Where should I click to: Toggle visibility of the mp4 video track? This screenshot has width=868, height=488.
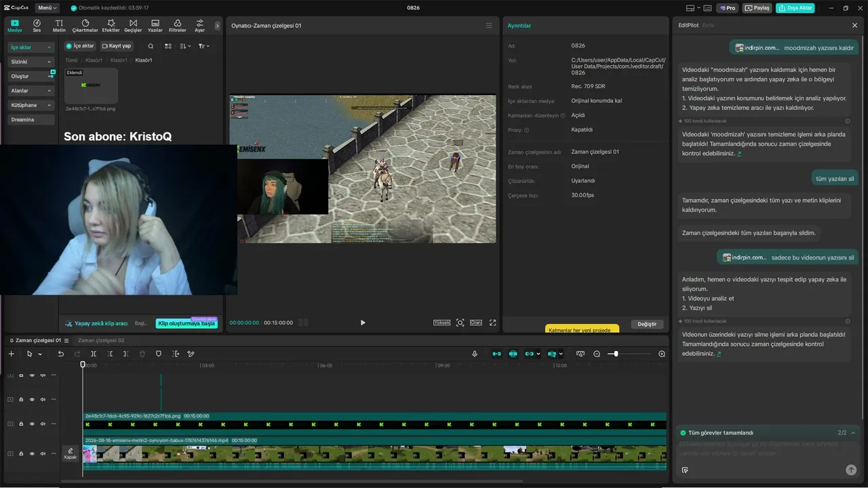point(32,453)
